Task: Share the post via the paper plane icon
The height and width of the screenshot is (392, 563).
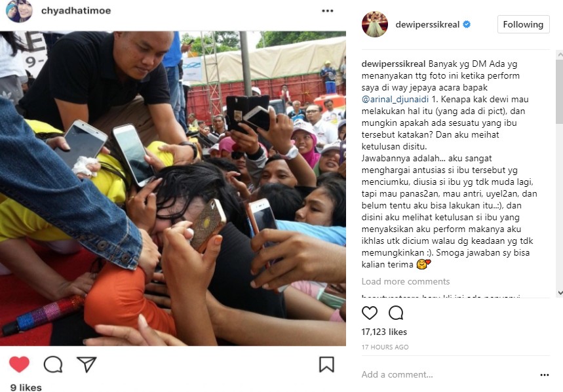Action: click(x=87, y=364)
